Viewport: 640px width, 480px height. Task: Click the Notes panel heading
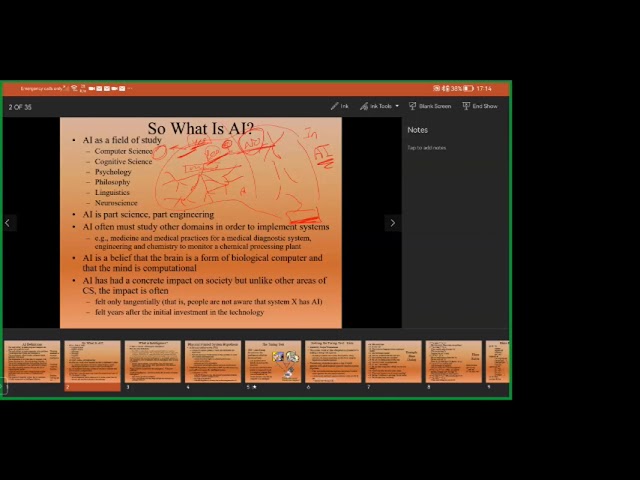(x=418, y=130)
